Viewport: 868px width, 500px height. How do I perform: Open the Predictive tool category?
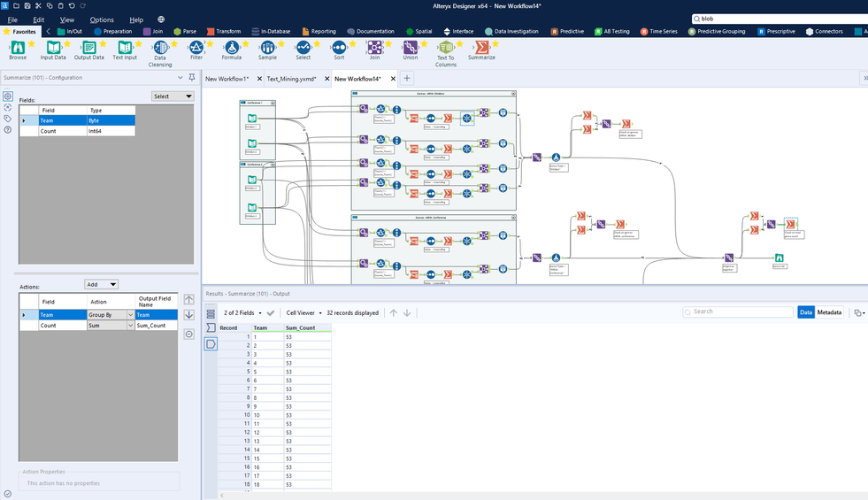[x=567, y=32]
